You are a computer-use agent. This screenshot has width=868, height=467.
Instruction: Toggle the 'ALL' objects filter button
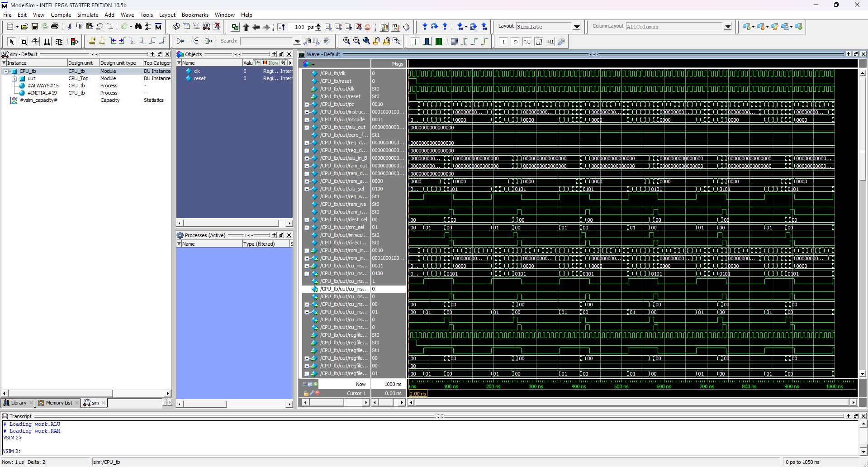tap(550, 42)
